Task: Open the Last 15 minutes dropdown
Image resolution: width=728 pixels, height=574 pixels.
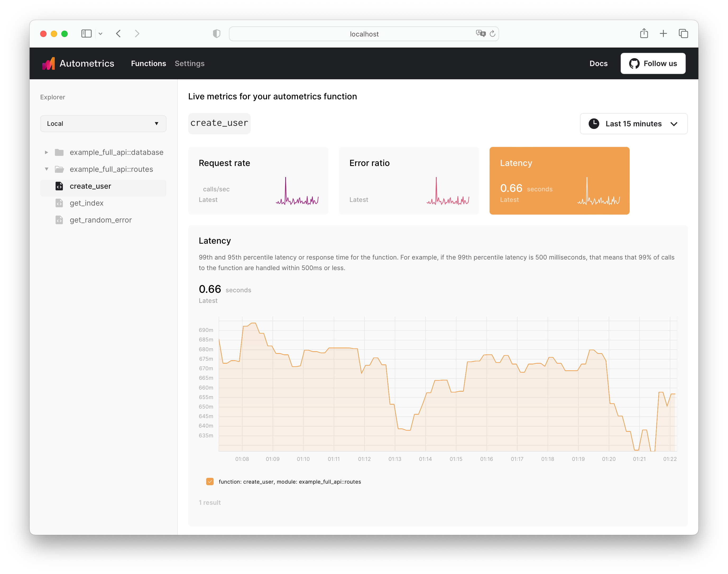Action: pos(633,124)
